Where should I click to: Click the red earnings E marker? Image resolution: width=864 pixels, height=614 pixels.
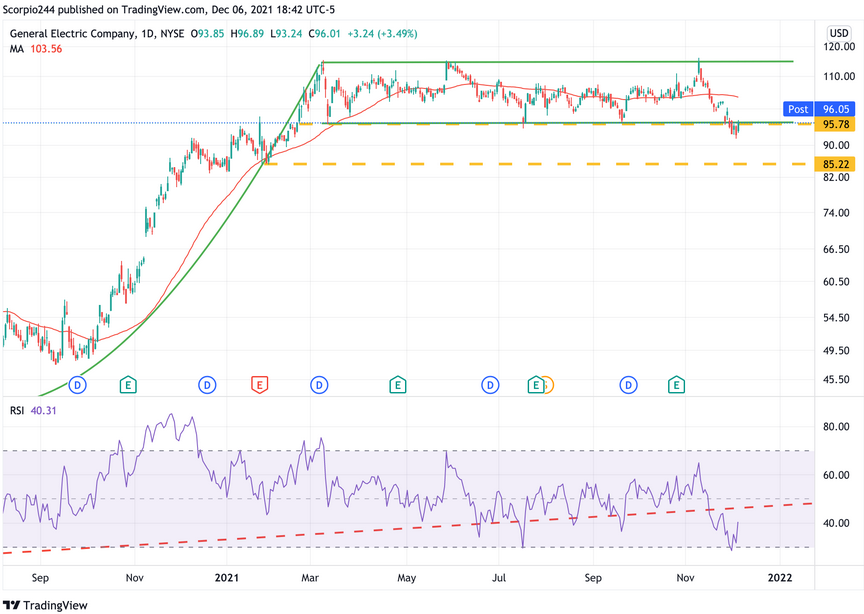coord(260,385)
